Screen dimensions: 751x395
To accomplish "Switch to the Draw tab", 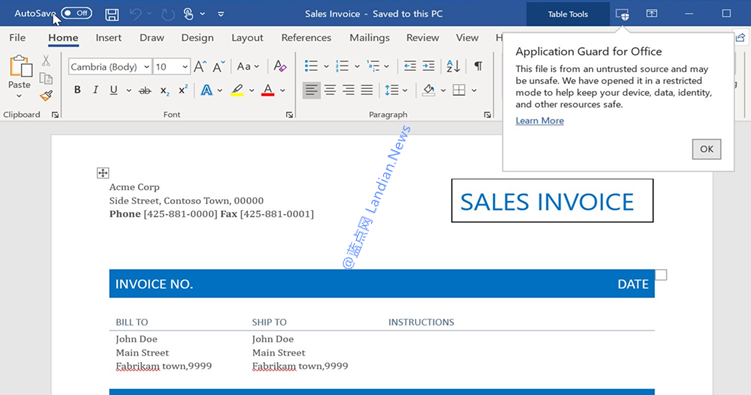I will click(152, 37).
